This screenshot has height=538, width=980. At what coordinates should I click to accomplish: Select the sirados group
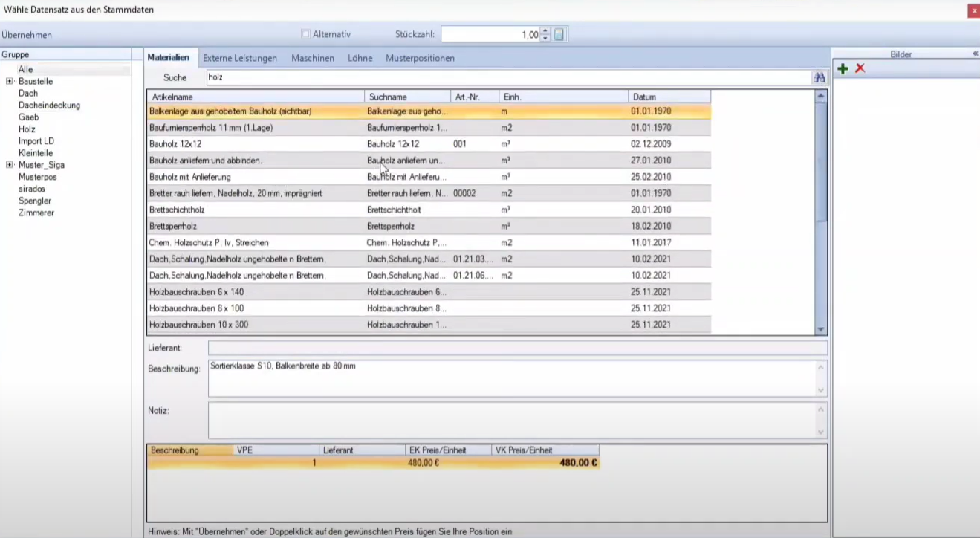point(32,189)
